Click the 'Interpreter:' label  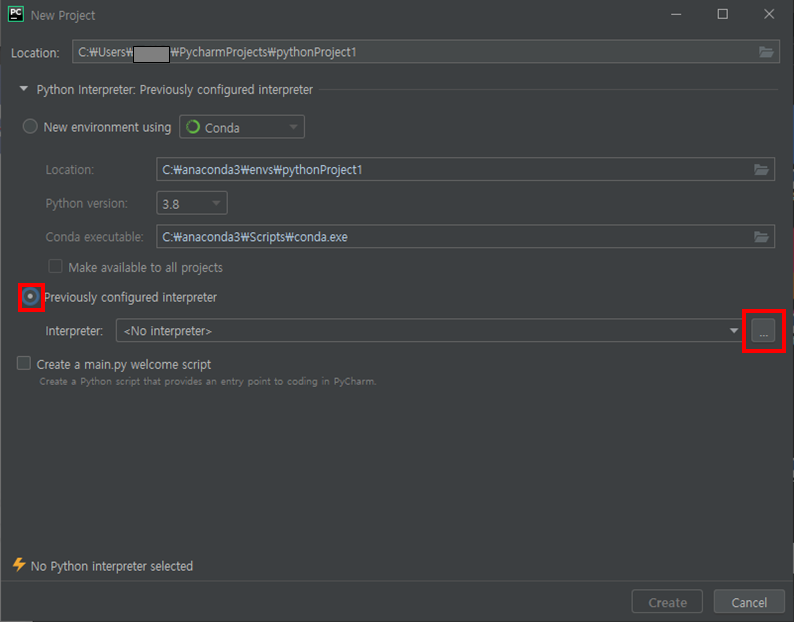74,331
